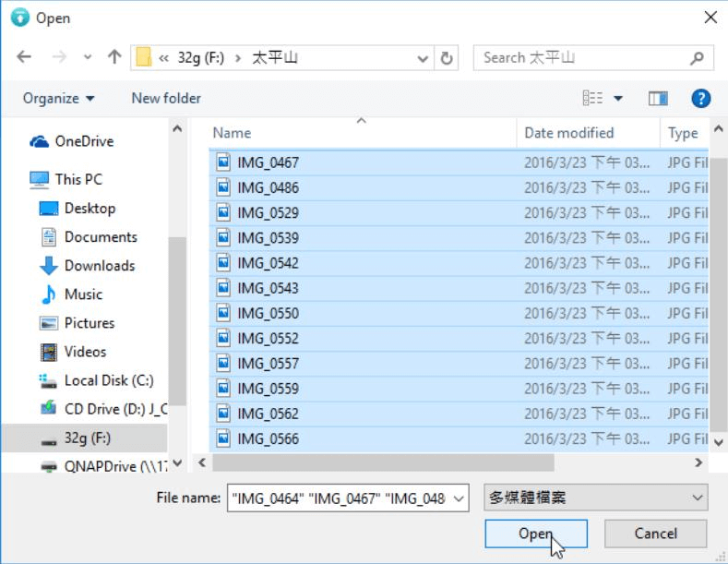Open the Organize dropdown menu
This screenshot has height=564, width=728.
(x=58, y=98)
